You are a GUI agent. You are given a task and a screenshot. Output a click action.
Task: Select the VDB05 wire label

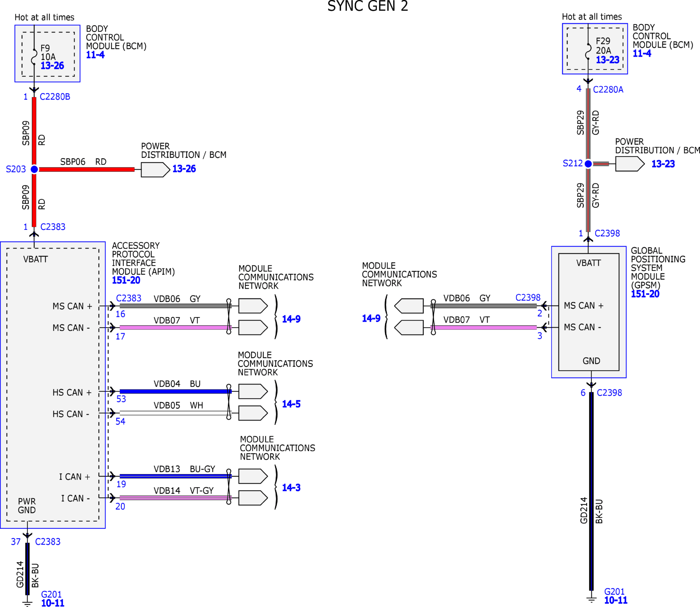(167, 405)
